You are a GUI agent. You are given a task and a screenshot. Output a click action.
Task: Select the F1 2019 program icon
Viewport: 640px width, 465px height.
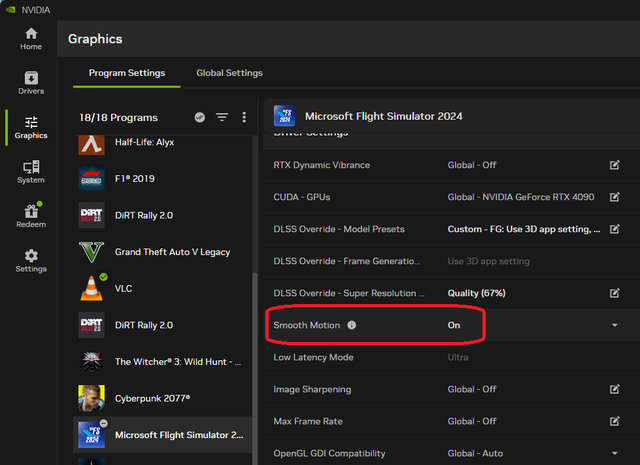(91, 179)
